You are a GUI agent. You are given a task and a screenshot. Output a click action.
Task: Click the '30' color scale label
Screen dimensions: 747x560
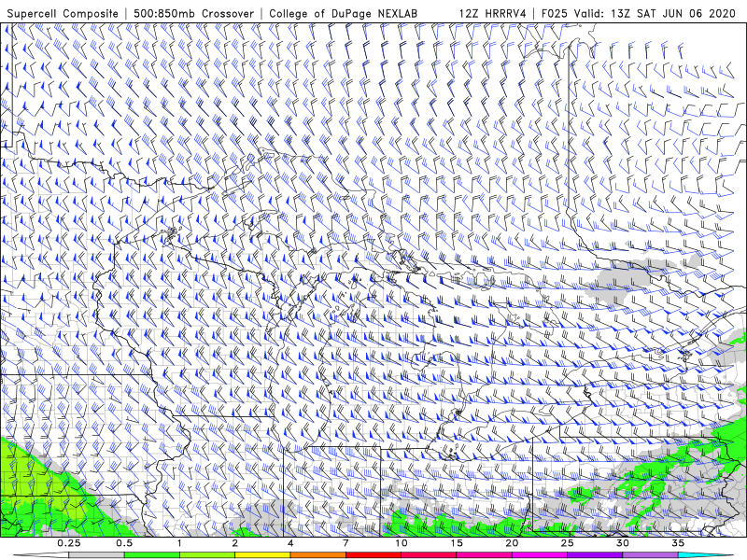622,543
